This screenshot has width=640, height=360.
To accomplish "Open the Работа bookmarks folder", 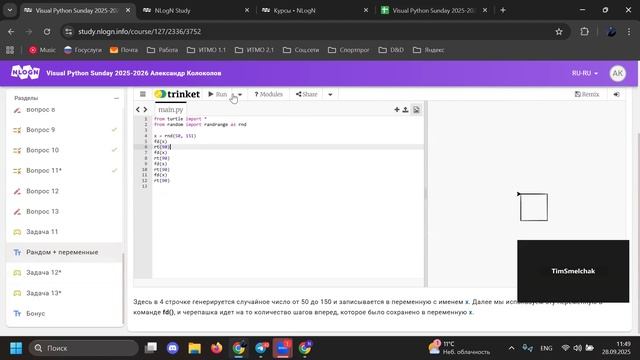I will coord(162,50).
